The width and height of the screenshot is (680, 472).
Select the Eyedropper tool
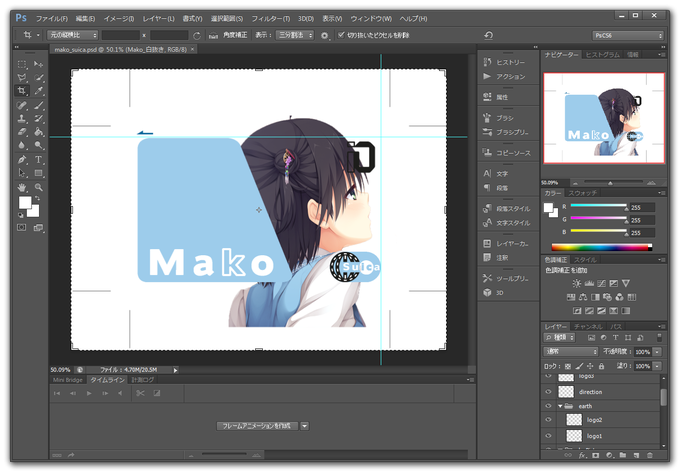(39, 91)
